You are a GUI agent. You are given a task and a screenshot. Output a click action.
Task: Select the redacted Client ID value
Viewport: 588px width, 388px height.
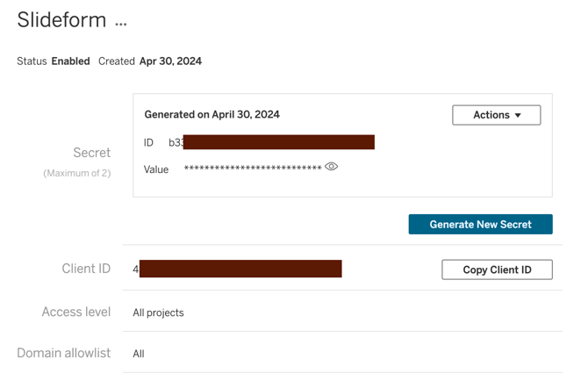(x=238, y=269)
